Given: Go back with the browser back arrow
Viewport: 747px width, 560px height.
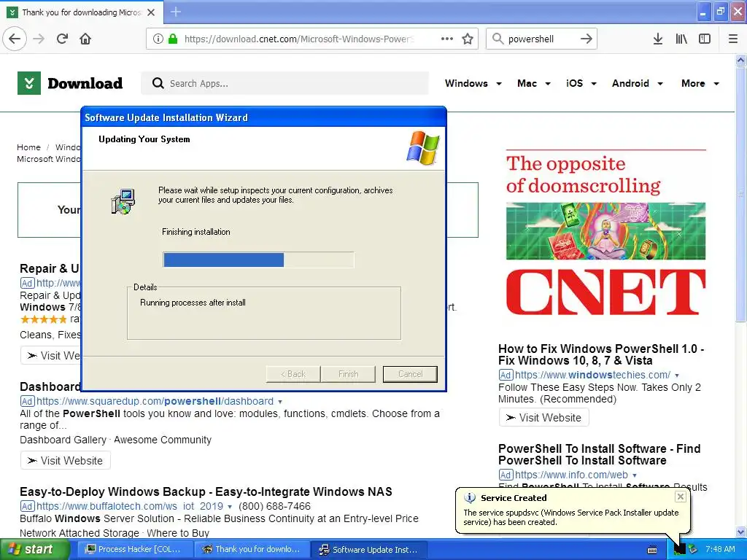Looking at the screenshot, I should pyautogui.click(x=15, y=39).
